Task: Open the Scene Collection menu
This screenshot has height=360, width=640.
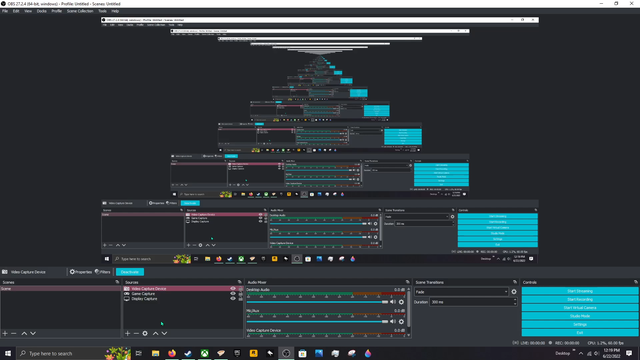Action: (x=80, y=11)
